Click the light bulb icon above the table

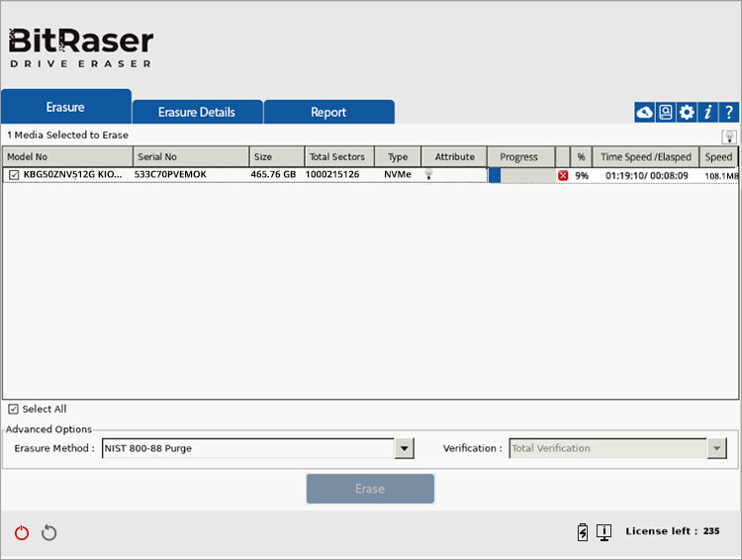[x=729, y=137]
